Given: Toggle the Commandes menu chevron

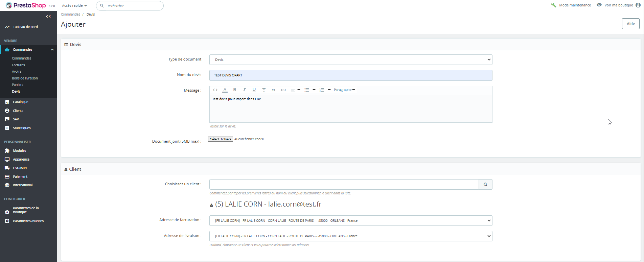Looking at the screenshot, I should tap(52, 50).
